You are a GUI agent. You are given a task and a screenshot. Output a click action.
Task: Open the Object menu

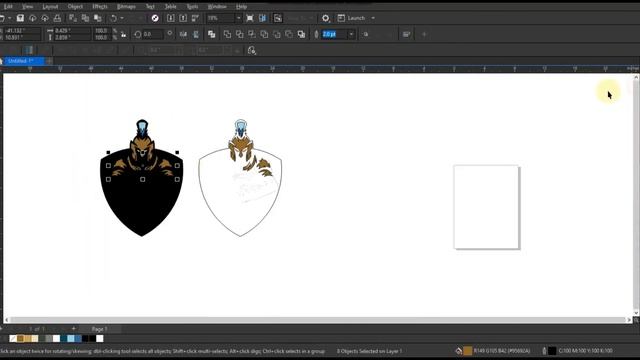point(75,7)
